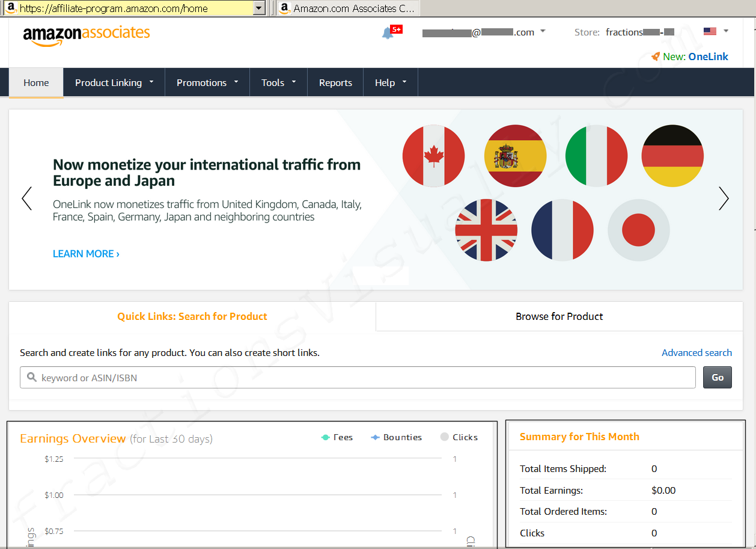Click the Italy flag in banner

(x=597, y=156)
